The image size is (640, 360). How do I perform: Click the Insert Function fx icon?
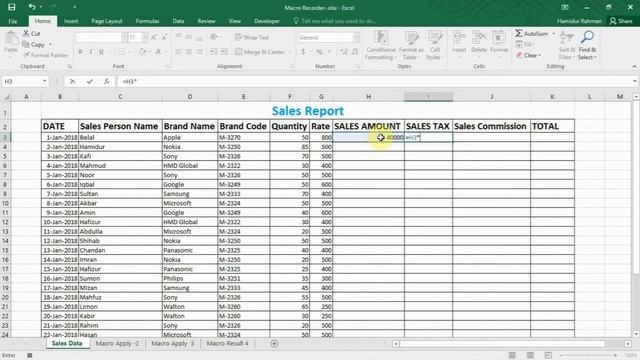107,82
